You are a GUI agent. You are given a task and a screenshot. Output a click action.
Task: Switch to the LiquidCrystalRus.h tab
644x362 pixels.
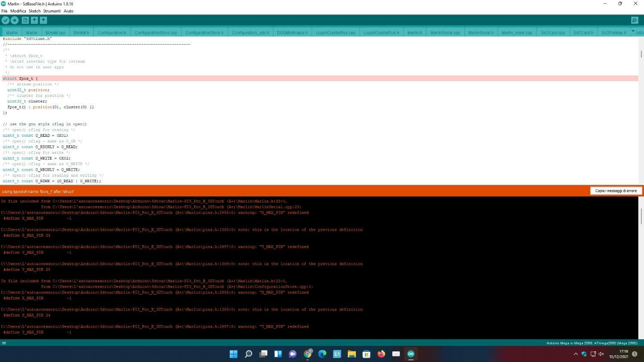pos(381,33)
